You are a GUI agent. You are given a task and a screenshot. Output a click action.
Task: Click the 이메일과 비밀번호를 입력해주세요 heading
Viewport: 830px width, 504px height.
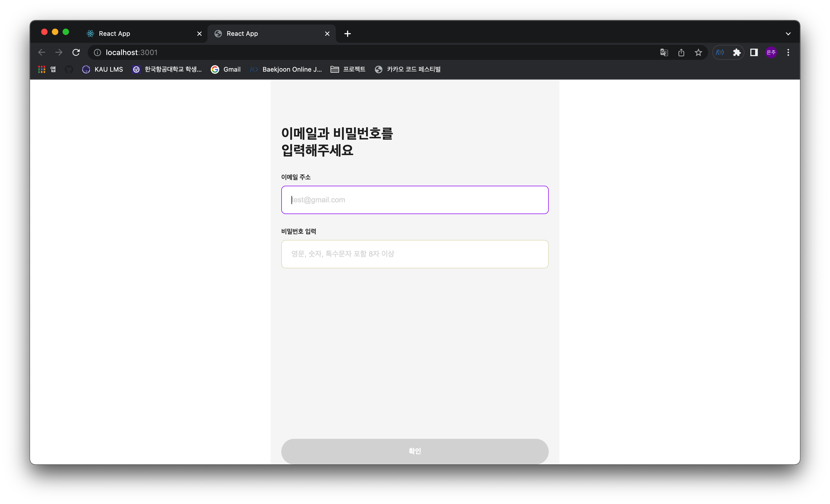(x=337, y=142)
